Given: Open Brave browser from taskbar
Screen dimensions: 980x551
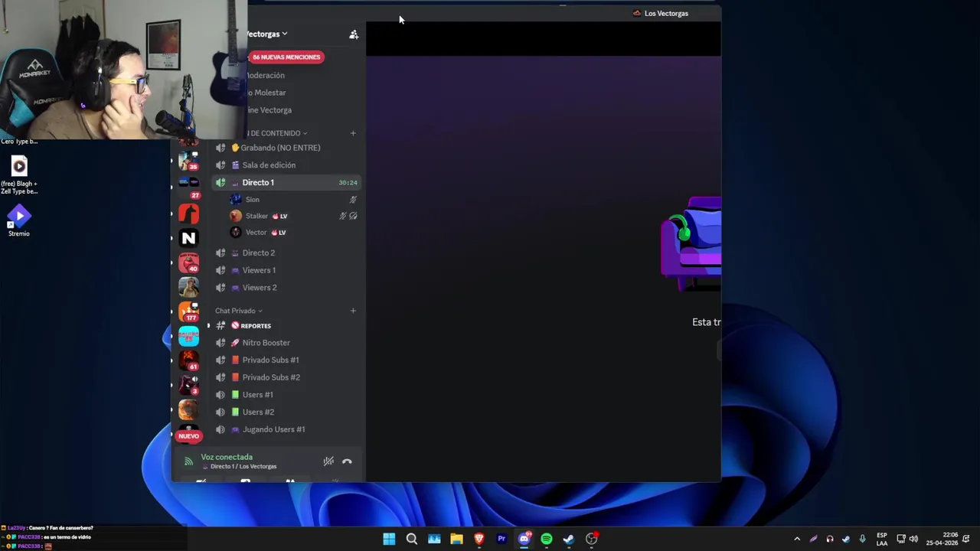Looking at the screenshot, I should click(x=479, y=539).
